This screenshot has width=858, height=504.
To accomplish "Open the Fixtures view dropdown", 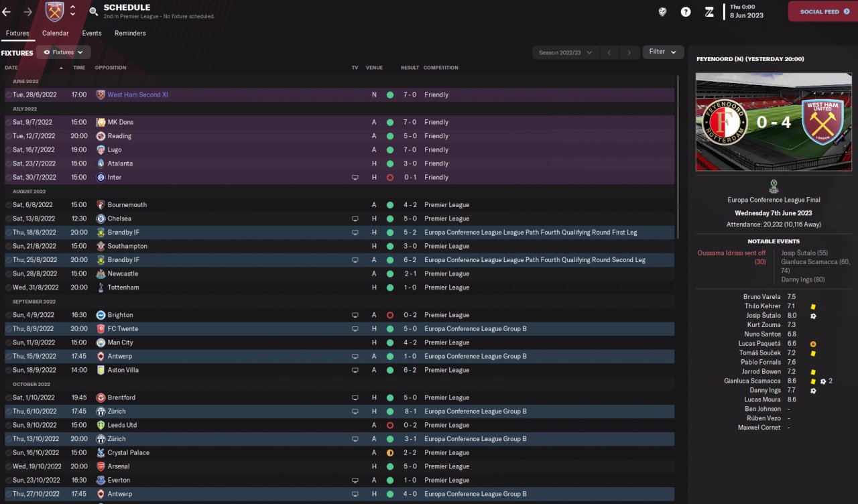I will [x=64, y=52].
